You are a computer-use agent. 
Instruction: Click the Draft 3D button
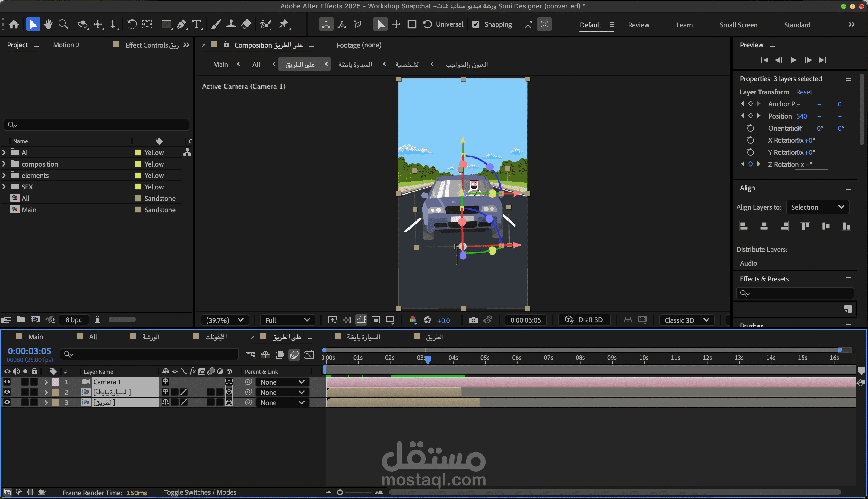click(x=584, y=320)
